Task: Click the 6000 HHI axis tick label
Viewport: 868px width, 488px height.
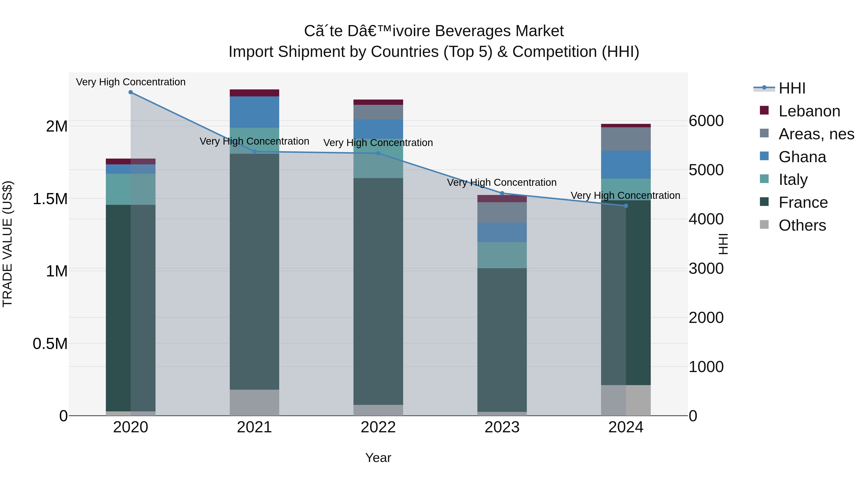Action: click(x=706, y=121)
